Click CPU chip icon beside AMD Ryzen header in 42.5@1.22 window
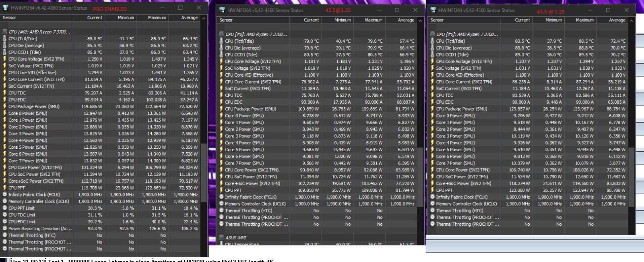 (221, 34)
